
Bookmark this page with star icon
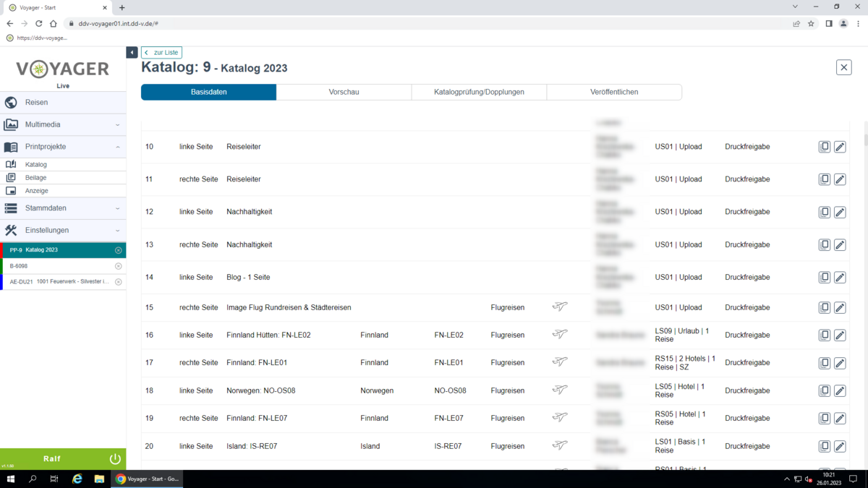tap(811, 23)
